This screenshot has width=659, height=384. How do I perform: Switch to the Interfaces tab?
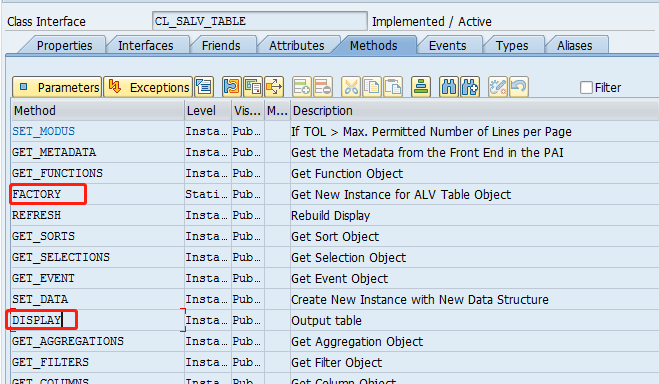point(145,45)
